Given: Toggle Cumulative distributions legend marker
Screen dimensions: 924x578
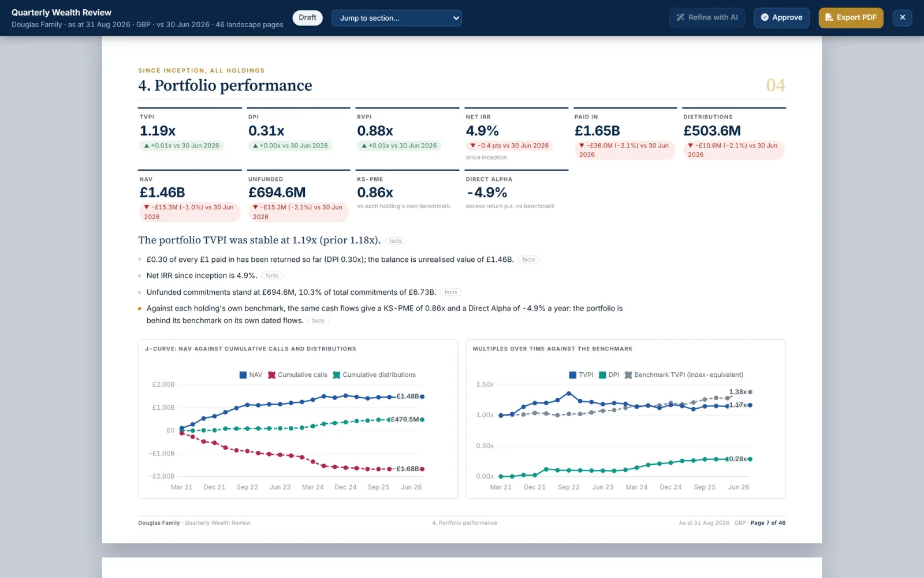Looking at the screenshot, I should 337,375.
